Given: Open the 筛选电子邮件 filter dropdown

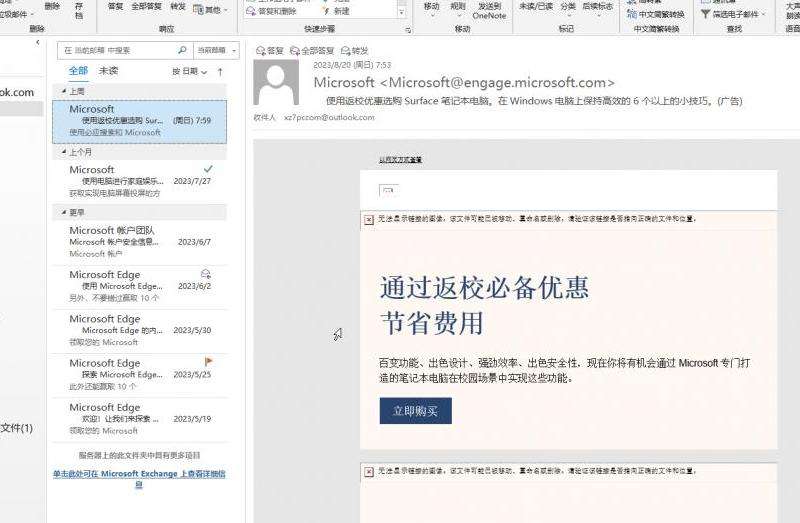Looking at the screenshot, I should click(x=733, y=14).
